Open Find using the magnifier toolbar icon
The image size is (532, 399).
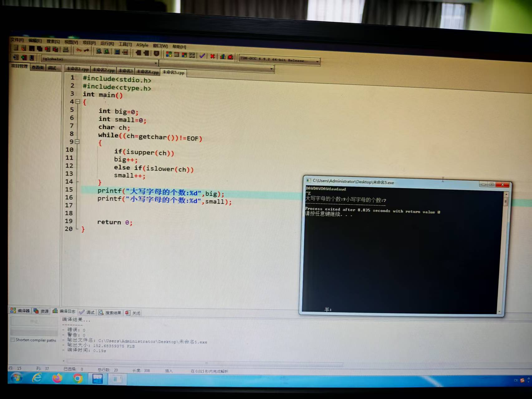pos(99,51)
